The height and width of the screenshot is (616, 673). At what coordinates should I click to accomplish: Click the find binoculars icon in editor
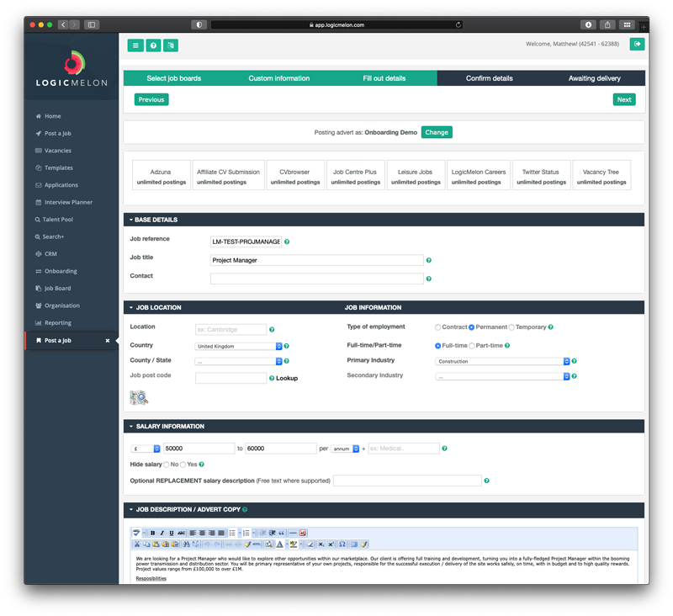186,544
